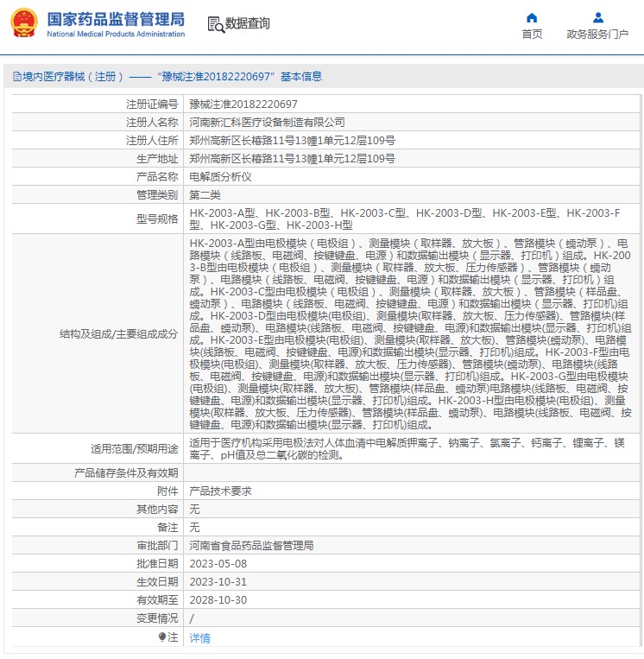Click the 生效日期 label

[157, 581]
